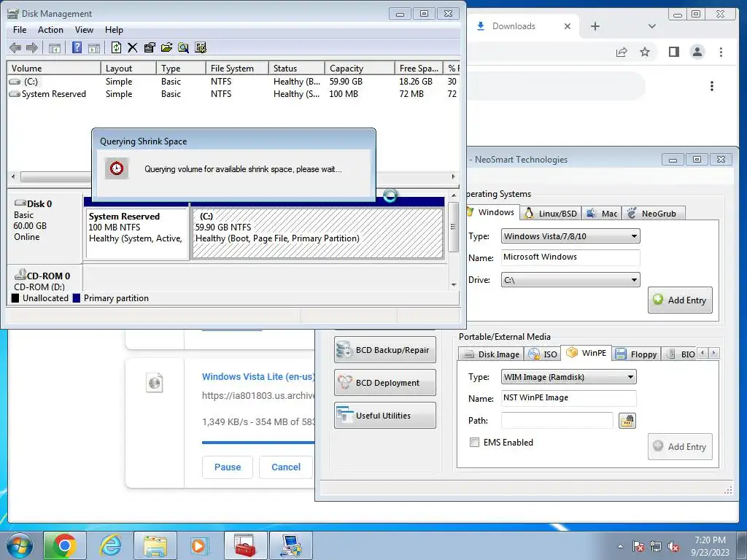Screen dimensions: 747x560
Task: Click the Back arrow in Disk Management toolbar
Action: [15, 47]
